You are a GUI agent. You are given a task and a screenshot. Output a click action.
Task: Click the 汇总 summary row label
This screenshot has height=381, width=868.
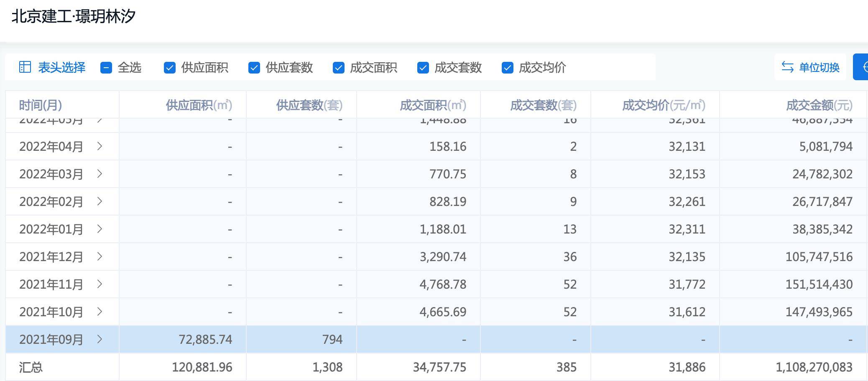click(x=31, y=367)
